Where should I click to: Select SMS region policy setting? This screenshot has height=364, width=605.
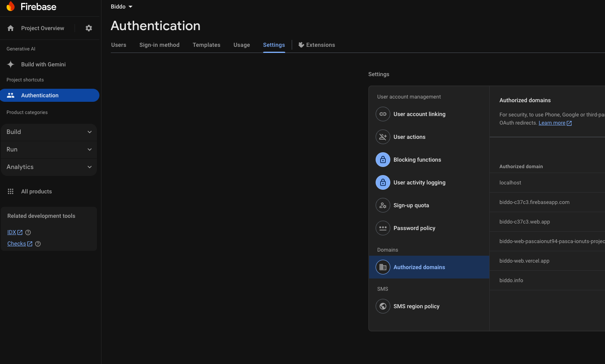tap(429, 306)
